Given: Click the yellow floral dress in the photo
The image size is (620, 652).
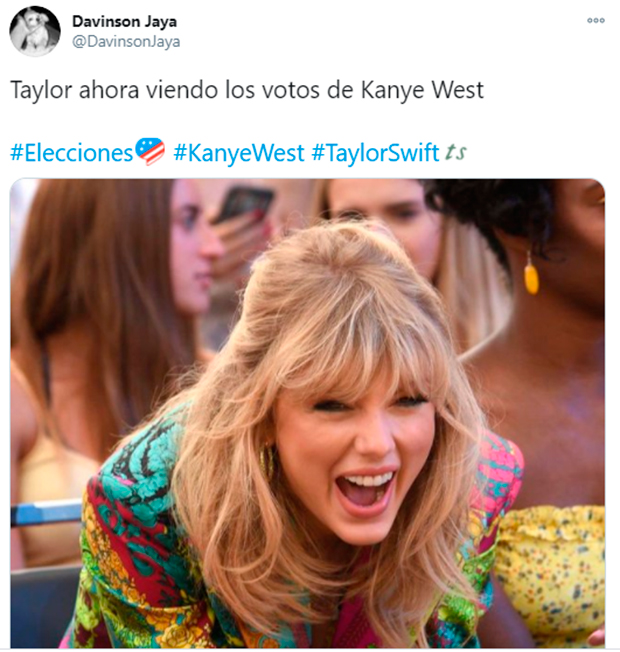Looking at the screenshot, I should point(551,574).
